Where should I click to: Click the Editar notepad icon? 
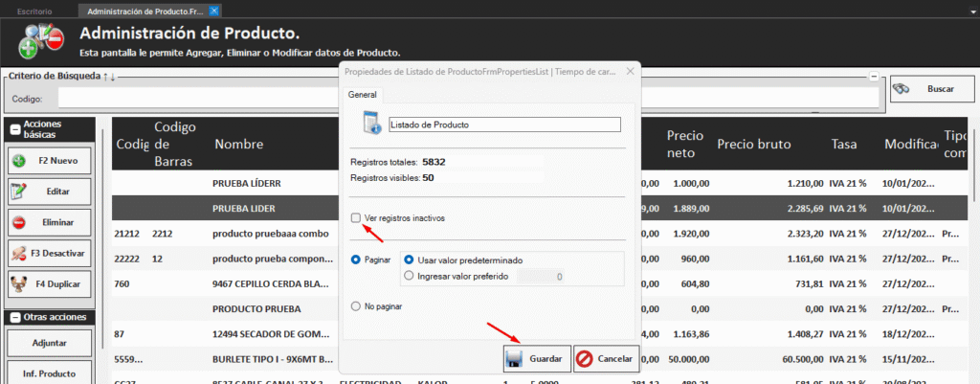(19, 192)
